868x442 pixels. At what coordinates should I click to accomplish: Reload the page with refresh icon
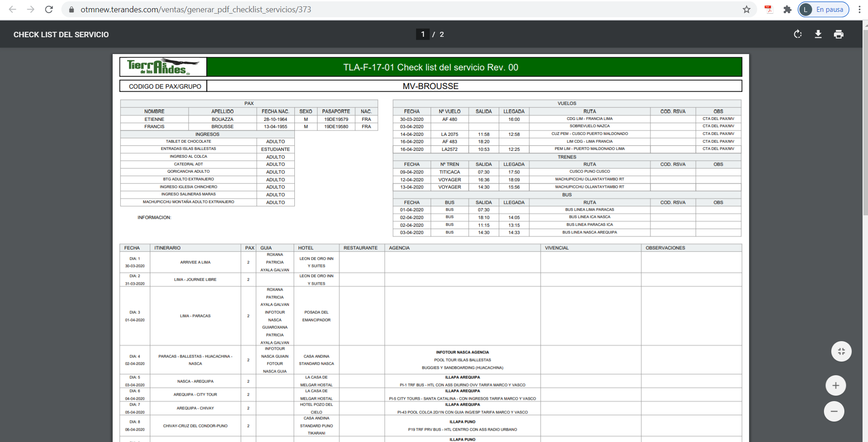(49, 10)
